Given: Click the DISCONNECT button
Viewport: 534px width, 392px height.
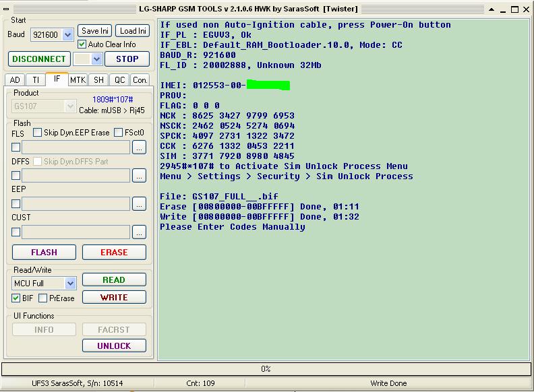Looking at the screenshot, I should pos(39,59).
